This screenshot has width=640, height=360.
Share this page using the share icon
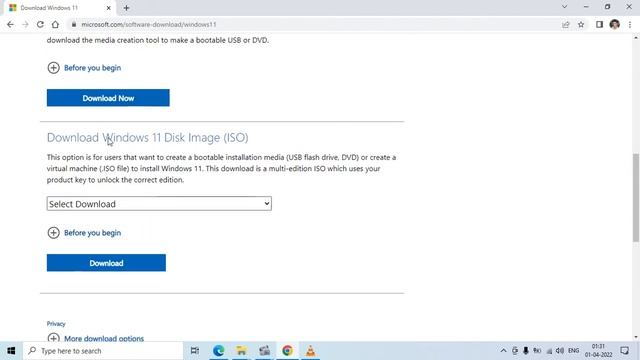click(566, 24)
